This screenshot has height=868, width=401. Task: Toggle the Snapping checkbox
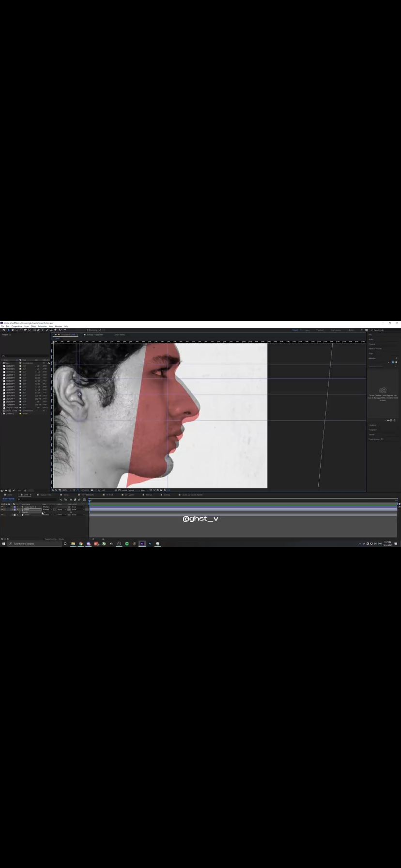point(88,330)
